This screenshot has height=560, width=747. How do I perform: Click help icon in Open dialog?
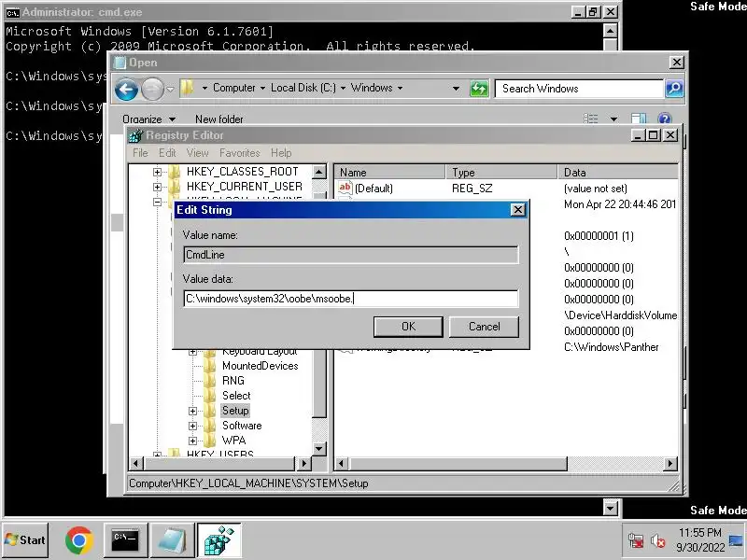[x=664, y=119]
